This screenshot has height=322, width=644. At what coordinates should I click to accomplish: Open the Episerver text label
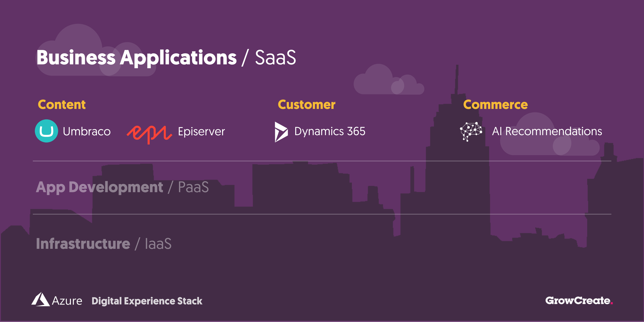click(x=201, y=131)
